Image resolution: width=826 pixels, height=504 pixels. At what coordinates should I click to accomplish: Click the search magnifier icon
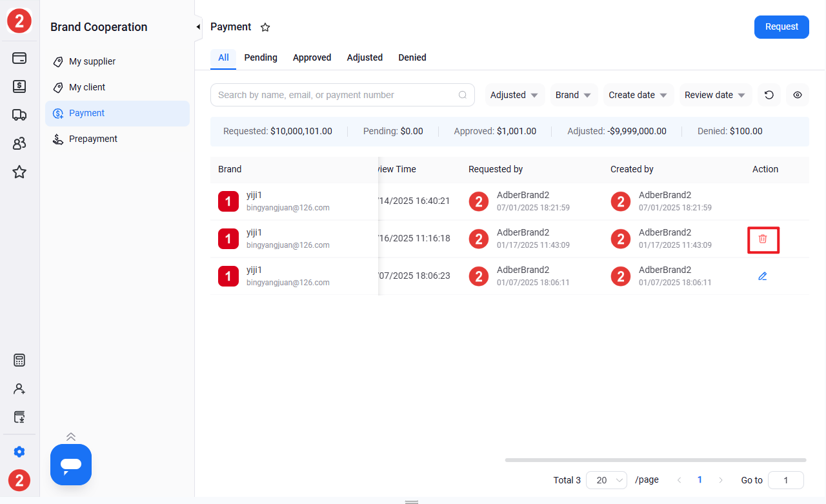[463, 95]
